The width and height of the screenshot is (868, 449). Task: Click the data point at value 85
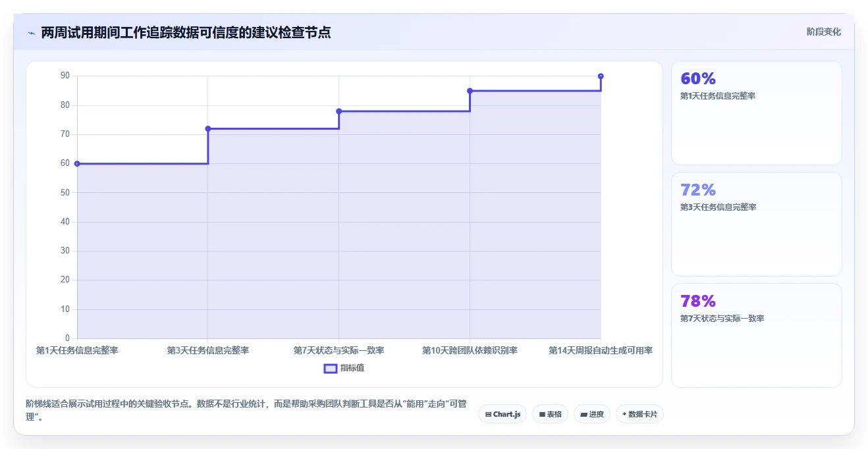coord(470,91)
